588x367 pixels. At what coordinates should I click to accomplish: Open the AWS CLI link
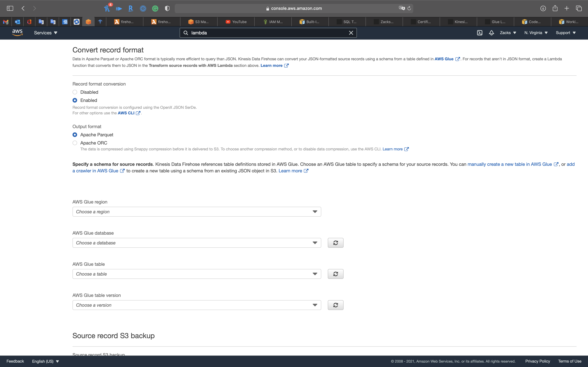click(x=126, y=113)
